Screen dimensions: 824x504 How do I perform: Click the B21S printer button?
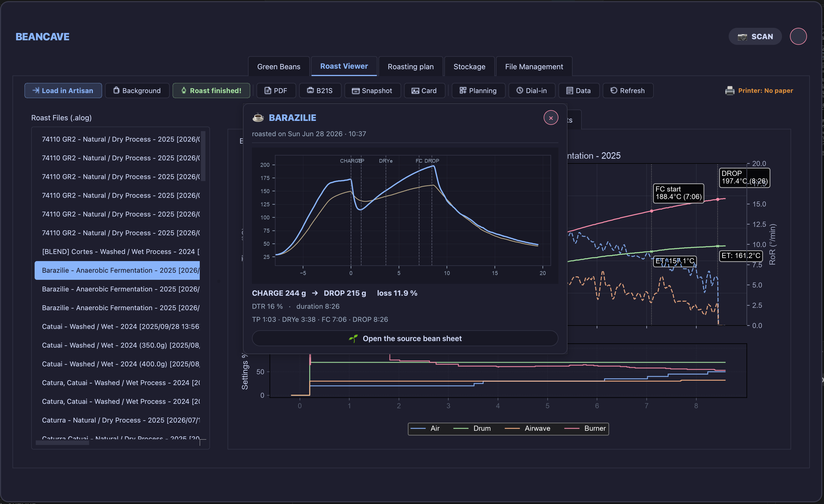click(x=320, y=91)
